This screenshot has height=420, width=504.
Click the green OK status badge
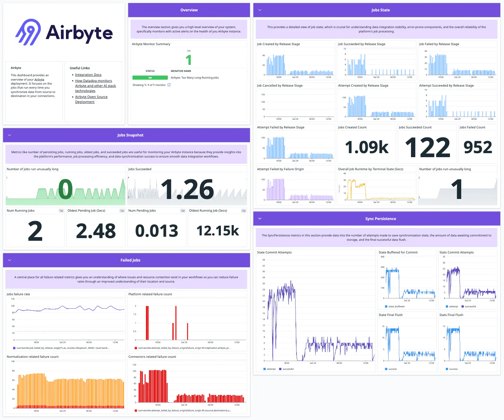coord(150,77)
